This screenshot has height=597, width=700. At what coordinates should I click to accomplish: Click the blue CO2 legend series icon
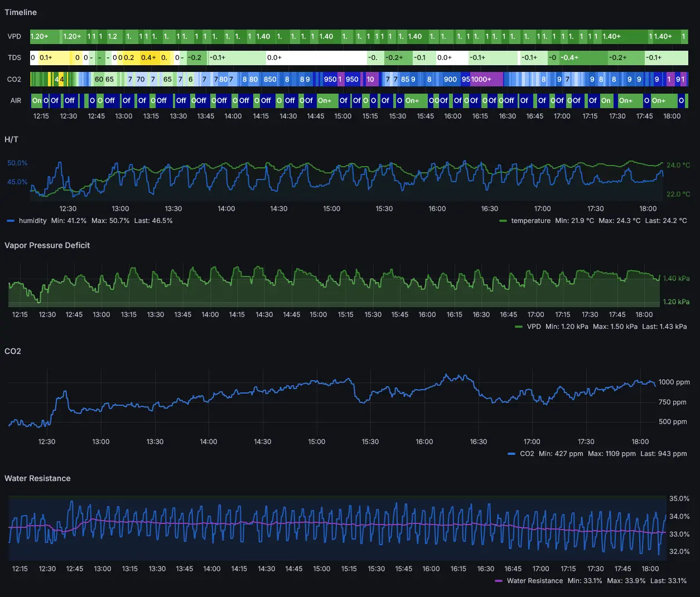511,454
